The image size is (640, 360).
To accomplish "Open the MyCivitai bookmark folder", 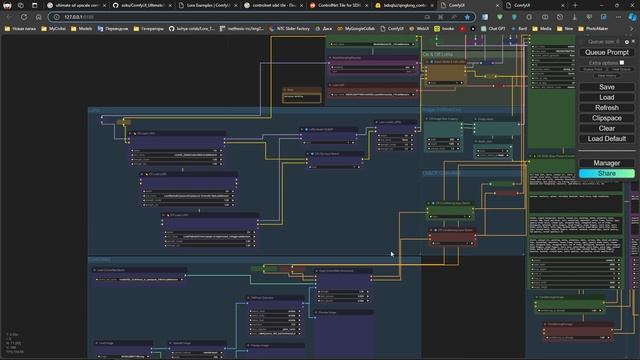I will pyautogui.click(x=53, y=29).
